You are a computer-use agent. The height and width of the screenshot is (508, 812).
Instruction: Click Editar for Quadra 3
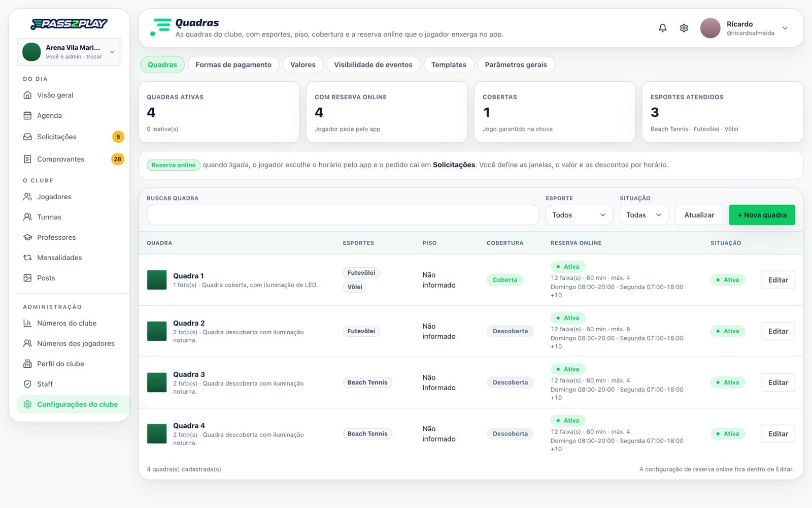click(778, 383)
